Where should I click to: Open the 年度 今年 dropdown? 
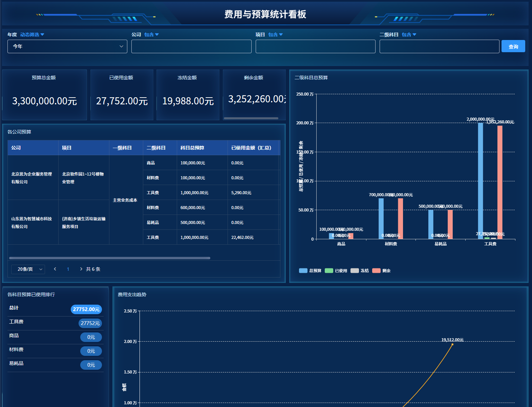pos(67,46)
